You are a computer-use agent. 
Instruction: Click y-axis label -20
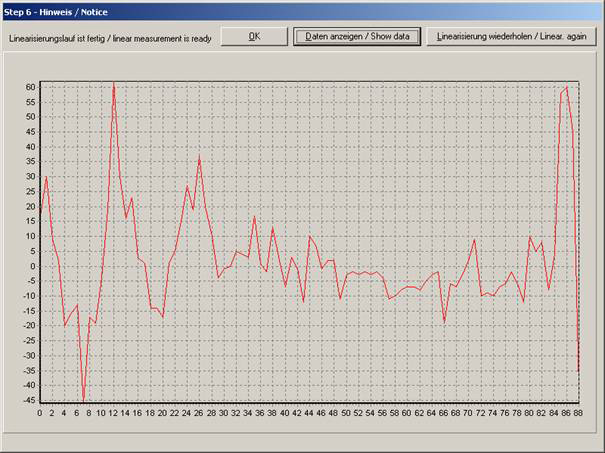tap(28, 326)
